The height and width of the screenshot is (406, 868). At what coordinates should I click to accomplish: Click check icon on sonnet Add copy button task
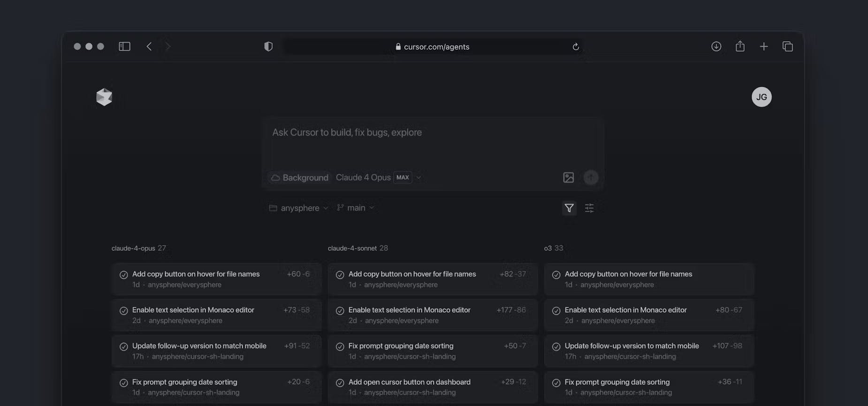tap(340, 275)
